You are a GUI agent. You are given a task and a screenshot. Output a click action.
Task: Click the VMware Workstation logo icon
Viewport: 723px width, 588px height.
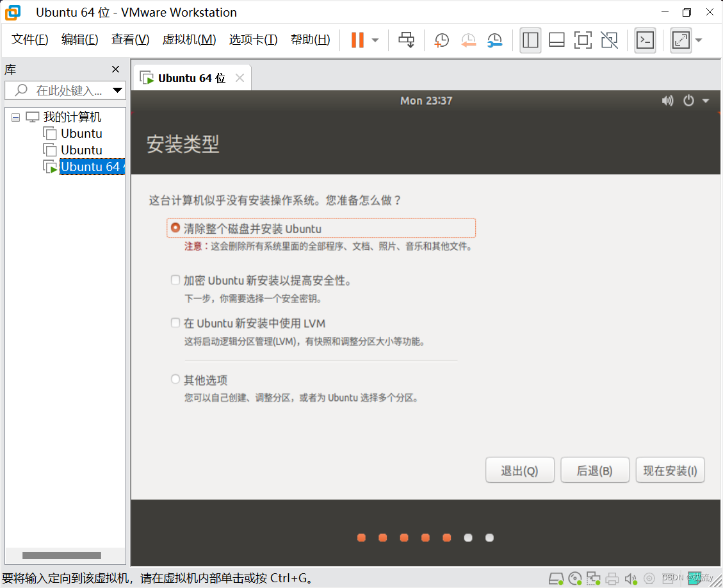coord(13,12)
